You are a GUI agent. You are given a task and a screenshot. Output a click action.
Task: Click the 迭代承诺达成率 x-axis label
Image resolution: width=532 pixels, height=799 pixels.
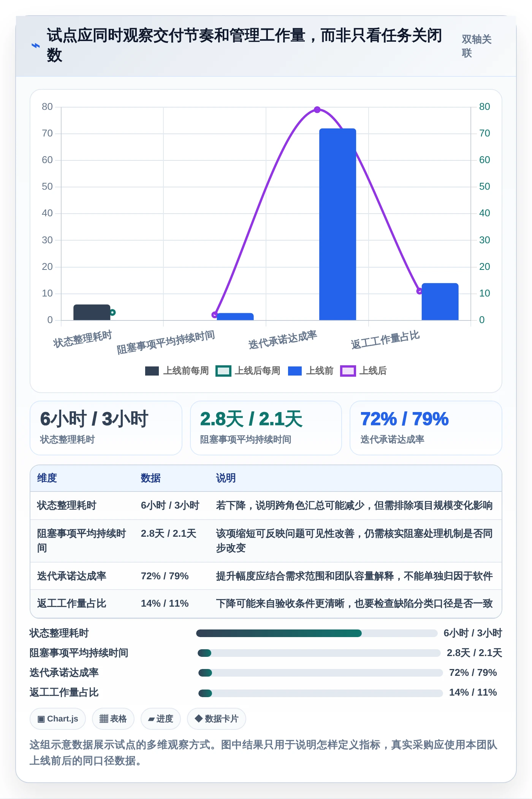point(283,340)
